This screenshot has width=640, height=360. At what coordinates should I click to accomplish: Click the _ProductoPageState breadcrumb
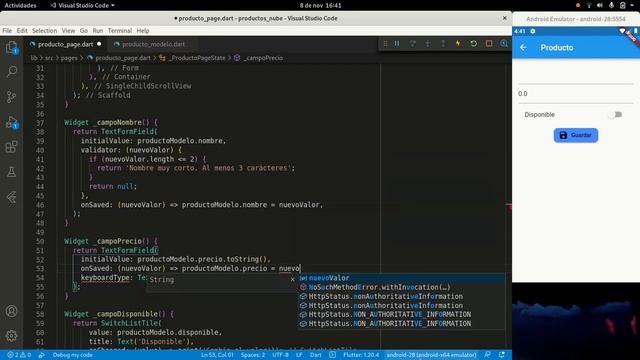coord(198,58)
